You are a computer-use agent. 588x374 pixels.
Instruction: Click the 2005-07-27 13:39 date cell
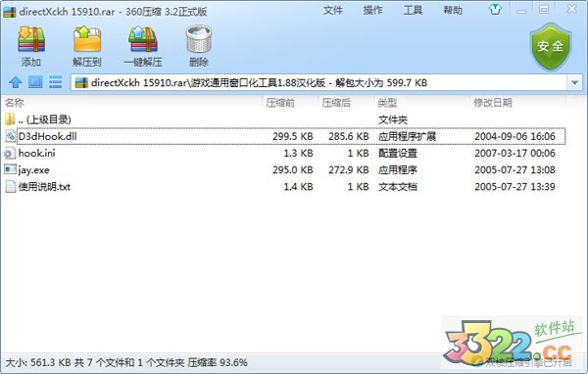pos(514,187)
